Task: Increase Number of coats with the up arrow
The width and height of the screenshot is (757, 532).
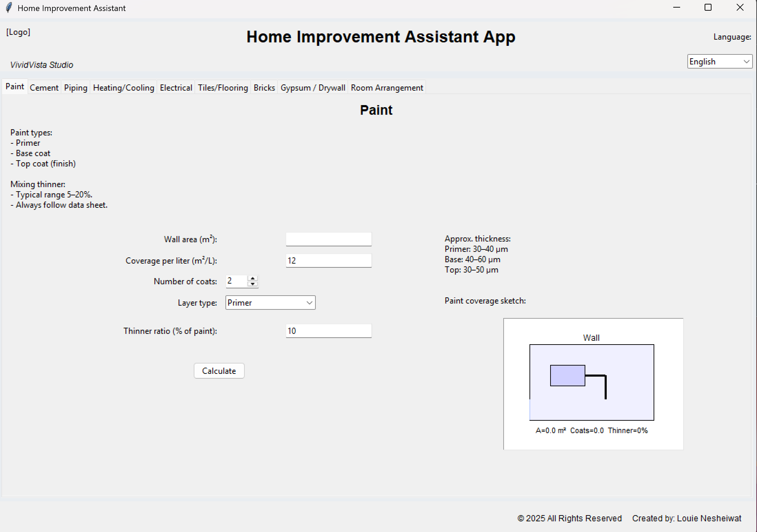Action: click(253, 279)
